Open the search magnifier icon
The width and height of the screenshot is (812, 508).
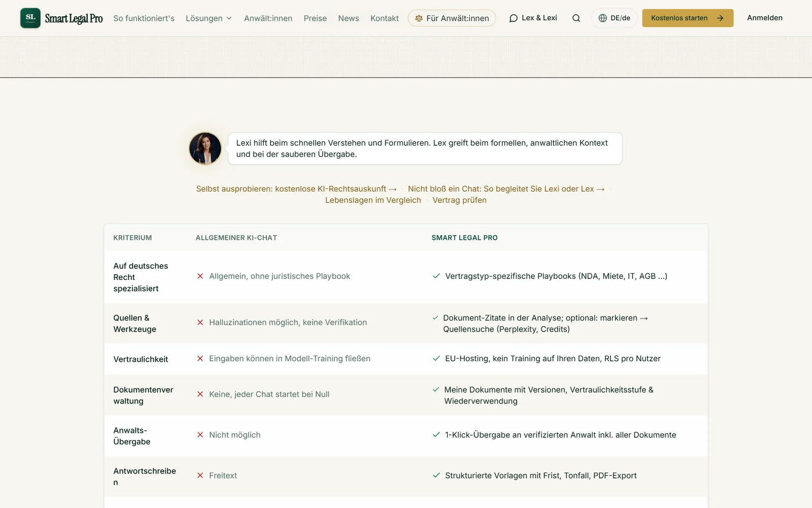(576, 18)
